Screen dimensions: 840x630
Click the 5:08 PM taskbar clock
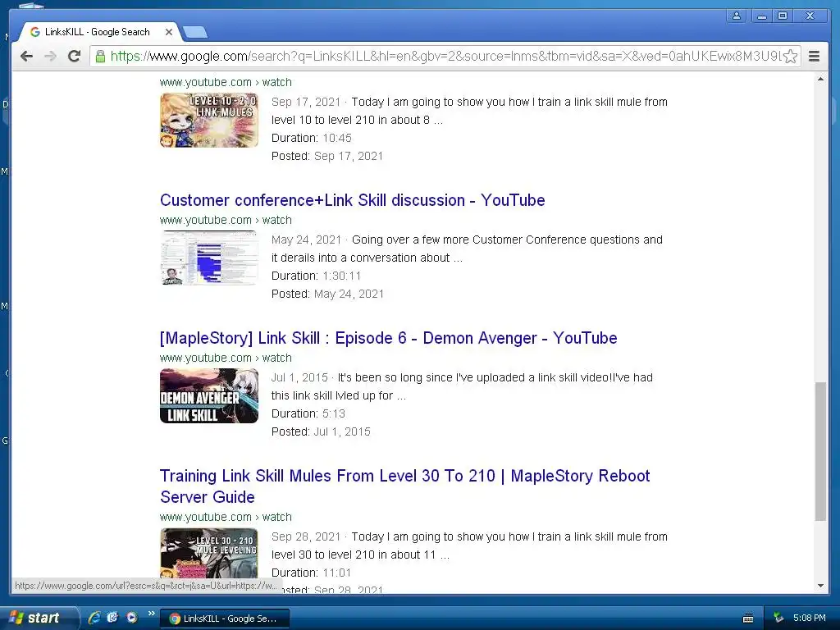click(x=810, y=618)
